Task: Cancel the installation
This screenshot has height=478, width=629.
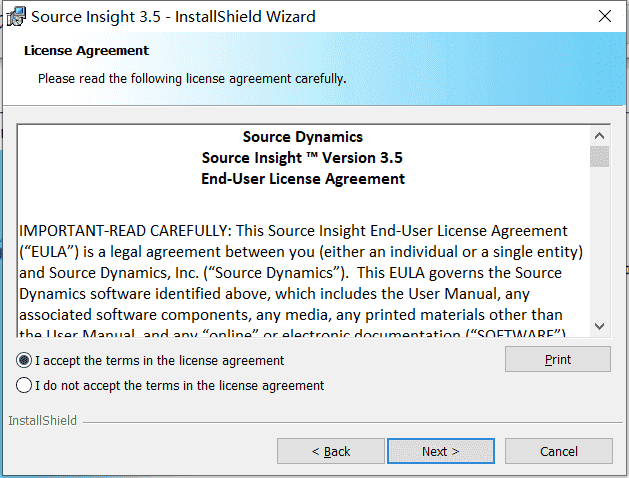Action: pyautogui.click(x=559, y=451)
